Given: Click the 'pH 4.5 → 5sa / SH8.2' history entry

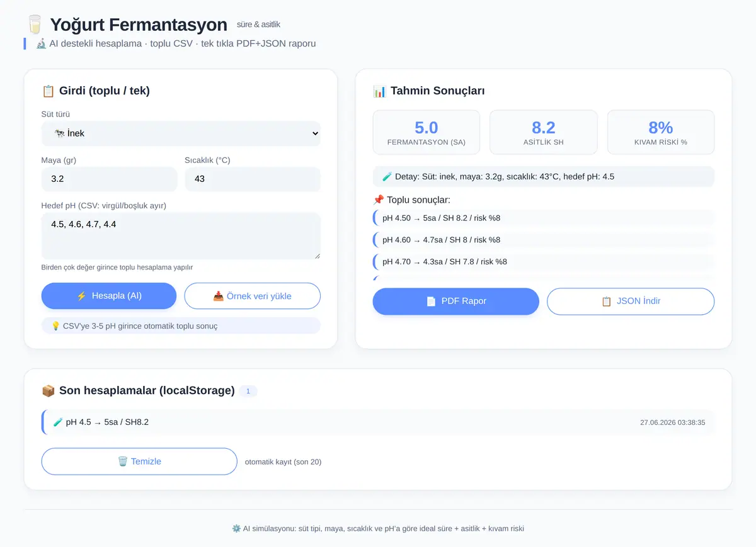Looking at the screenshot, I should (378, 422).
